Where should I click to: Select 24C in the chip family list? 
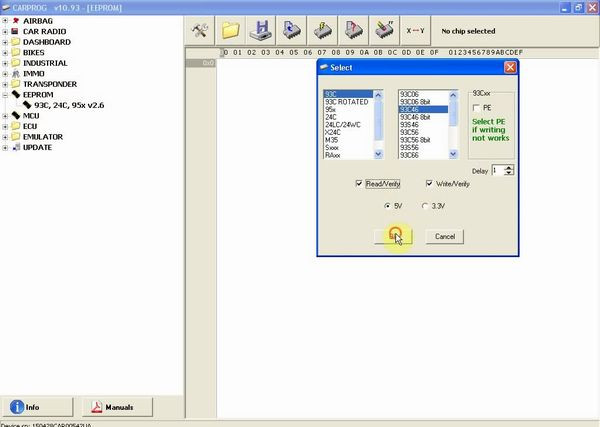(x=331, y=117)
